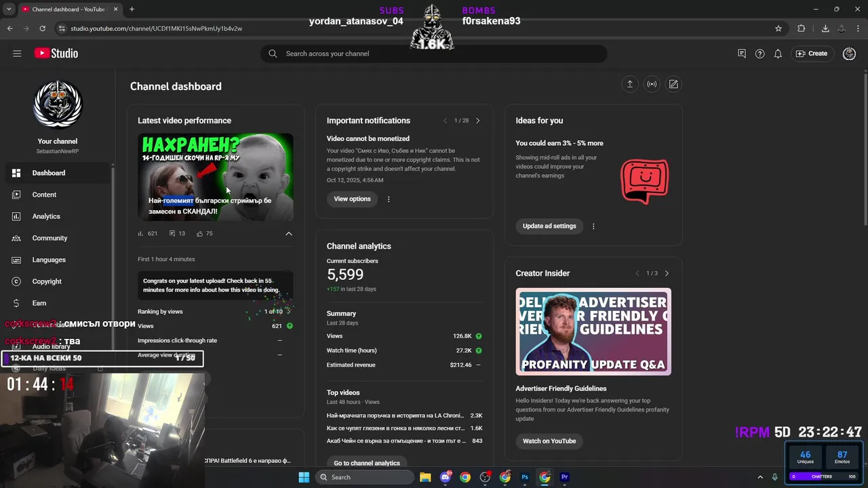Open Analytics in the sidebar
Screen dimensions: 868x488
coord(57,216)
